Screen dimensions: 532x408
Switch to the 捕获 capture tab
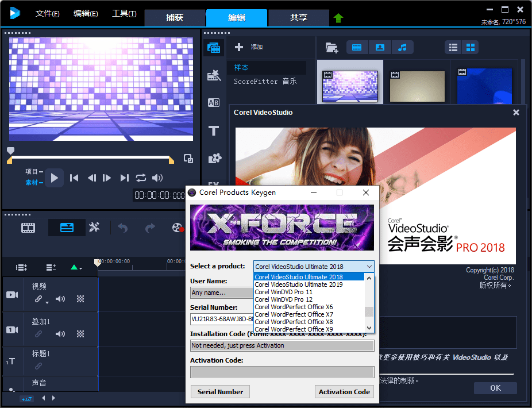175,18
